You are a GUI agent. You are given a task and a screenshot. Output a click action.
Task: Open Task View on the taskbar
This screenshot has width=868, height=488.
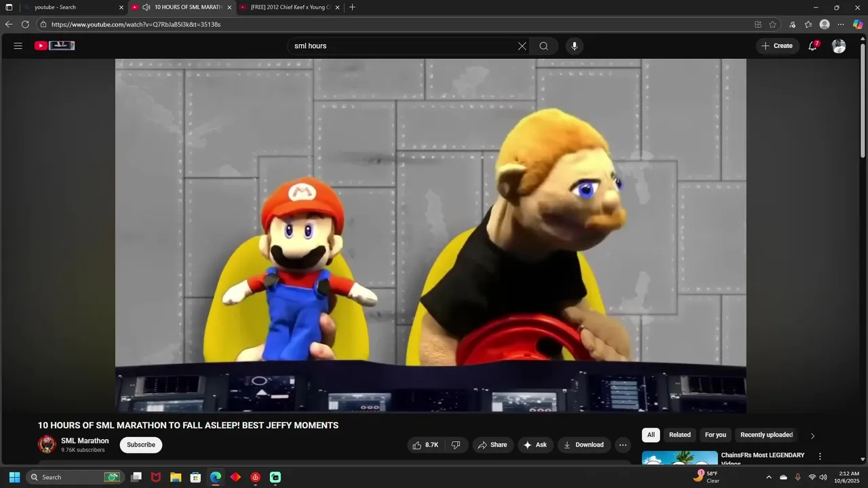(136, 477)
